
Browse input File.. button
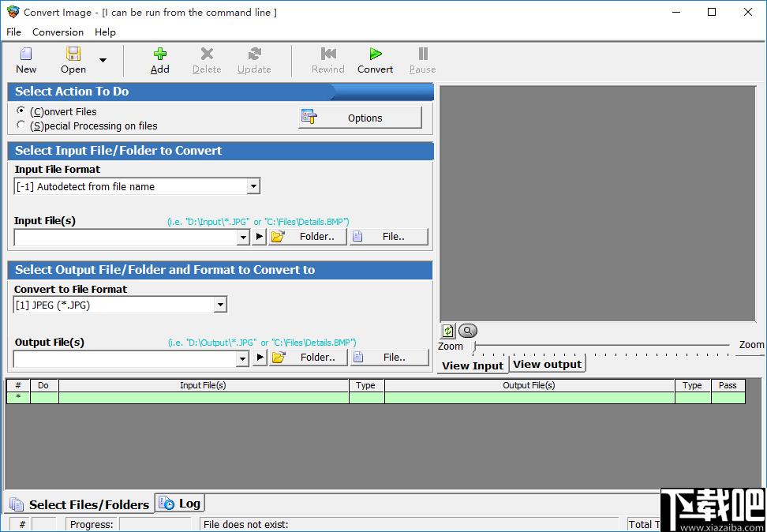click(389, 237)
